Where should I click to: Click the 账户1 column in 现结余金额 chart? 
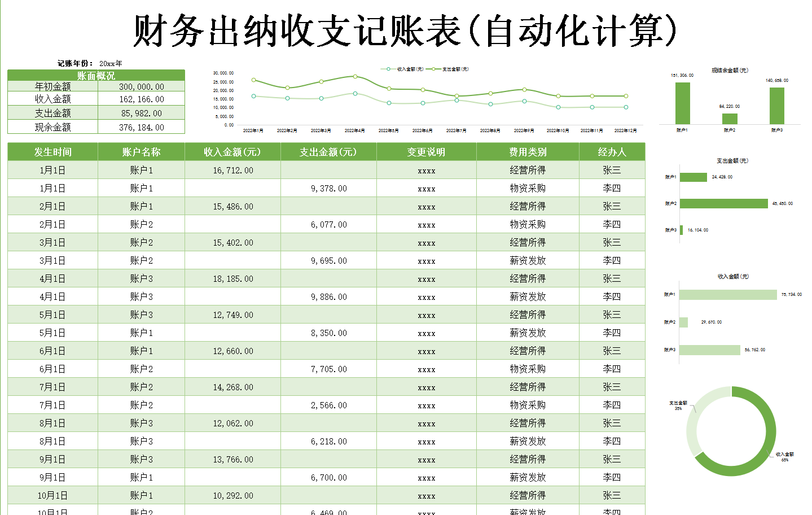(x=682, y=103)
